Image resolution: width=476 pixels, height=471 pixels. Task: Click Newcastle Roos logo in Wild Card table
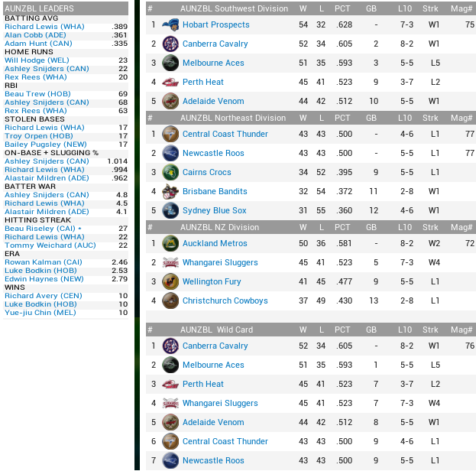[170, 460]
